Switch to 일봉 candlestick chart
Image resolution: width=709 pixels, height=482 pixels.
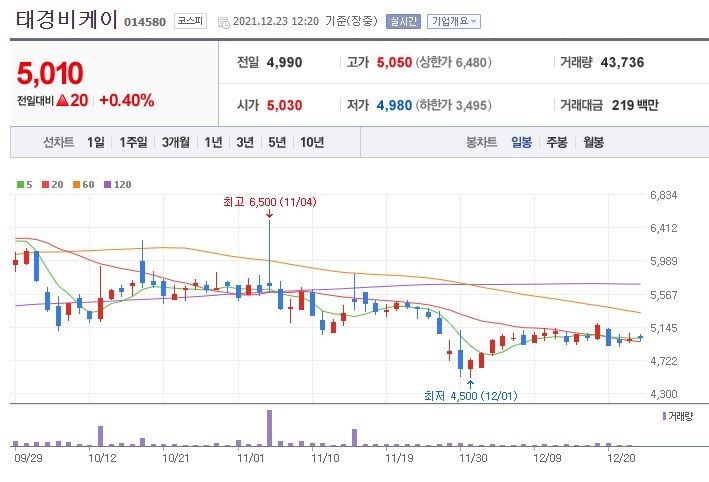point(521,142)
